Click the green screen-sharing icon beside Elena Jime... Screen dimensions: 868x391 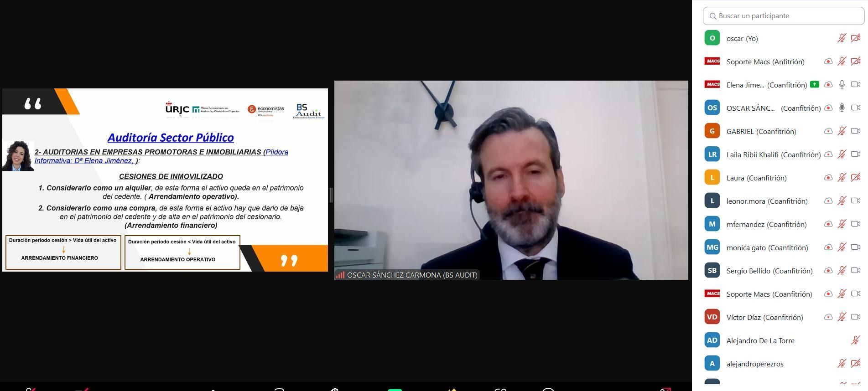coord(815,84)
